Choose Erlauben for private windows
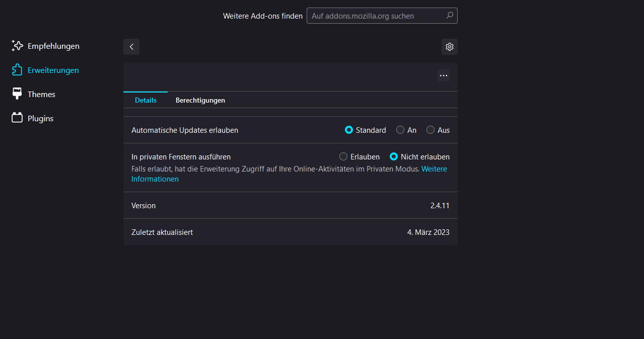This screenshot has width=644, height=339. click(x=343, y=157)
